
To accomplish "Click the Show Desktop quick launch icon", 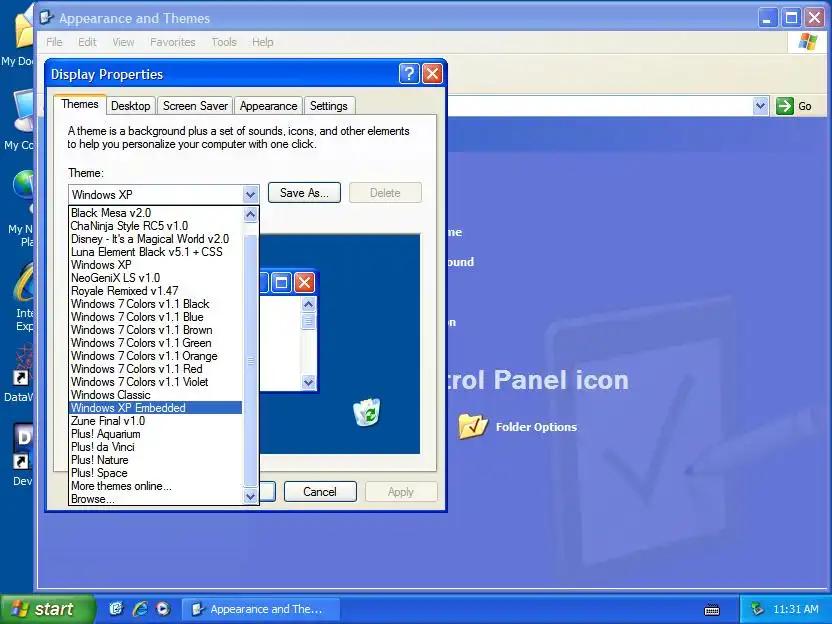I will pyautogui.click(x=116, y=609).
